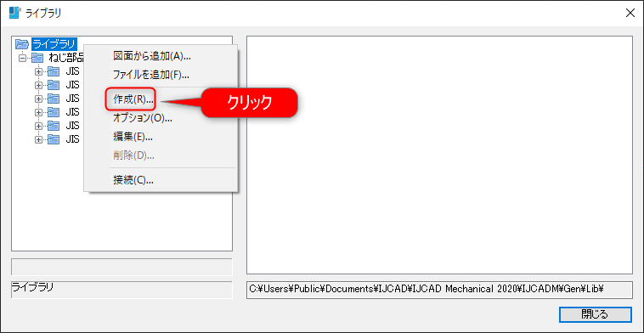Viewport: 644px width, 333px height.
Task: Select ファイルを追加(F)... in the context menu
Action: click(150, 75)
